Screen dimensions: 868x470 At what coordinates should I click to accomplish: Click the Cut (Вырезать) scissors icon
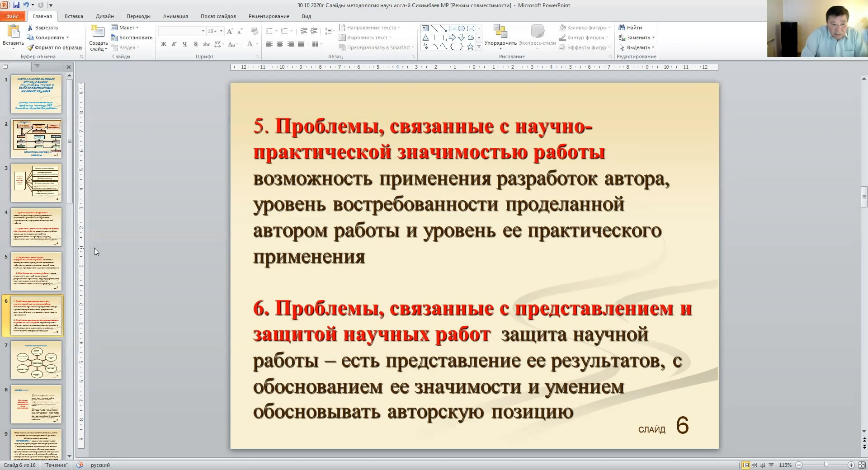(30, 28)
